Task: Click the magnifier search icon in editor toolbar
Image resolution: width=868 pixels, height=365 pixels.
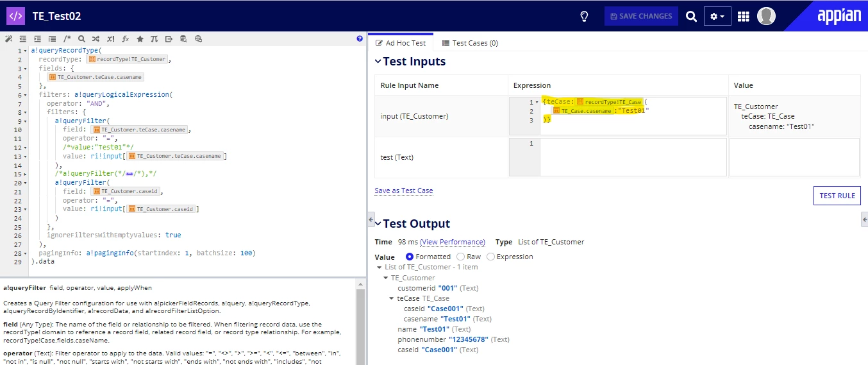Action: [81, 38]
